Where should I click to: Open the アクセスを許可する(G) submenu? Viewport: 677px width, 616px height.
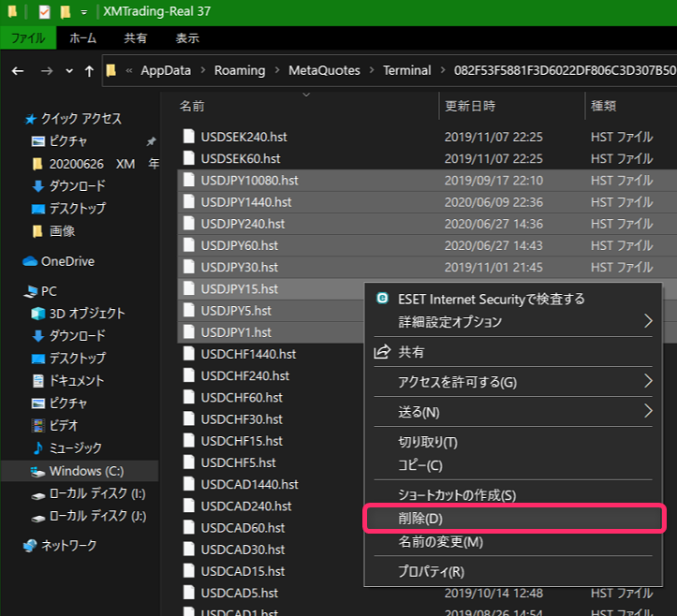pyautogui.click(x=513, y=382)
